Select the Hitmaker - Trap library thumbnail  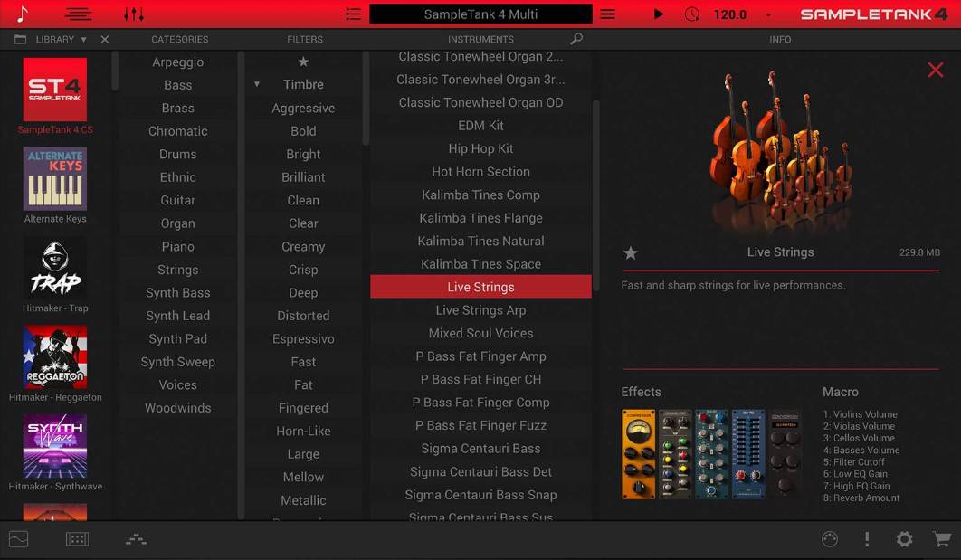[x=55, y=270]
